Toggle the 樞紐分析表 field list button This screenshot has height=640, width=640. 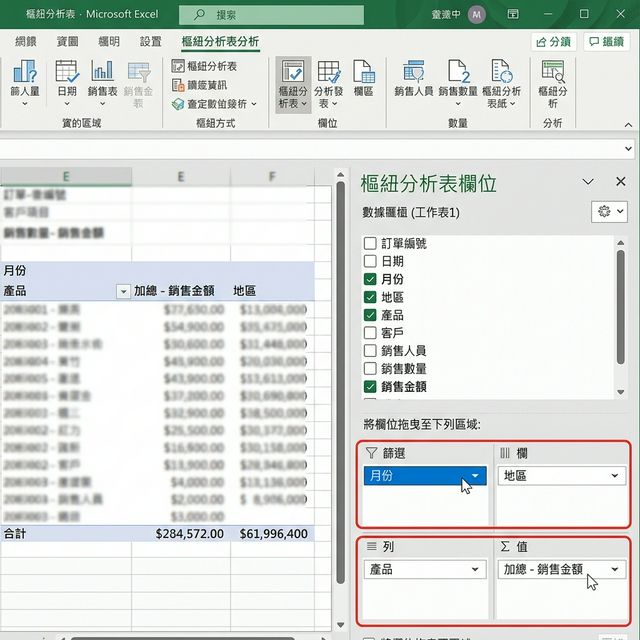coord(293,84)
